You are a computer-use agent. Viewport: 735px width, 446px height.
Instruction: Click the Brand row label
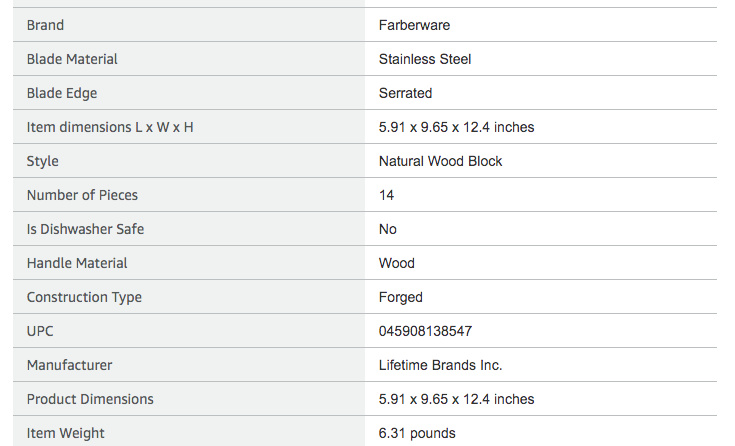tap(45, 25)
